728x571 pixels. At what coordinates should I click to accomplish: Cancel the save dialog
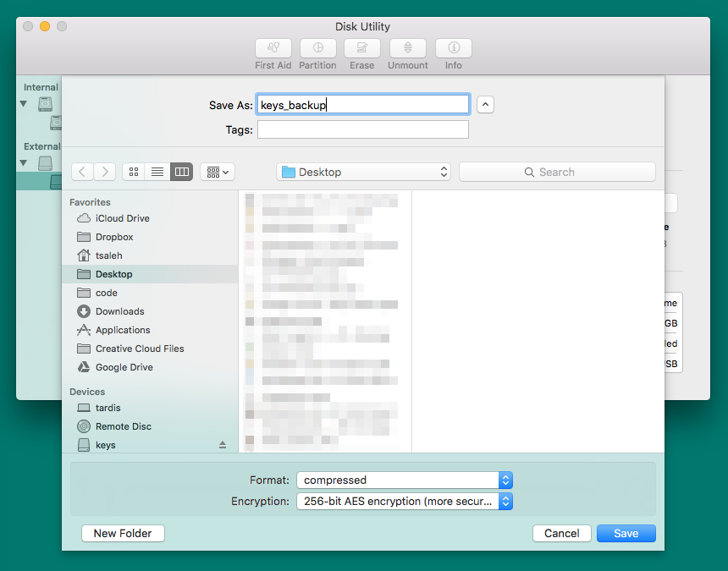click(x=562, y=534)
